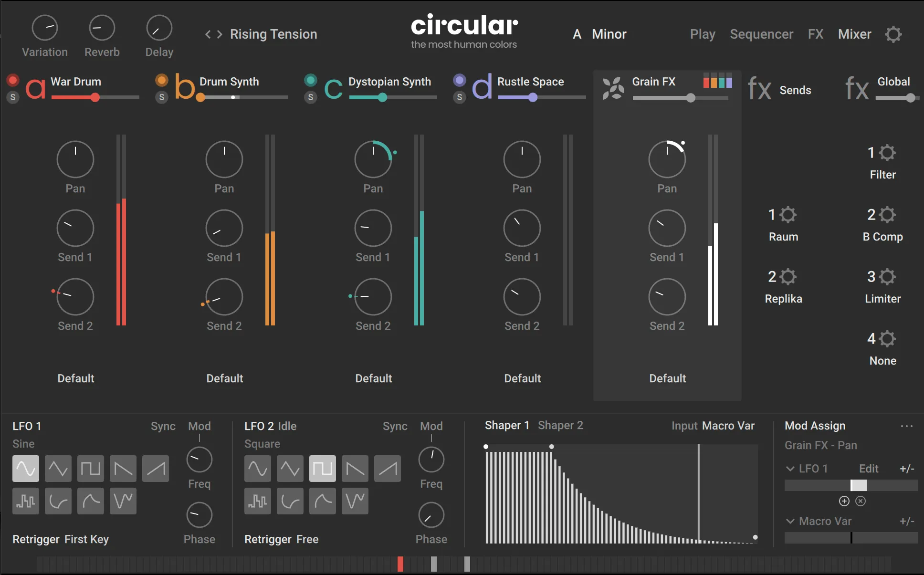Click the Grain FX flower icon
The width and height of the screenshot is (924, 575).
[614, 88]
